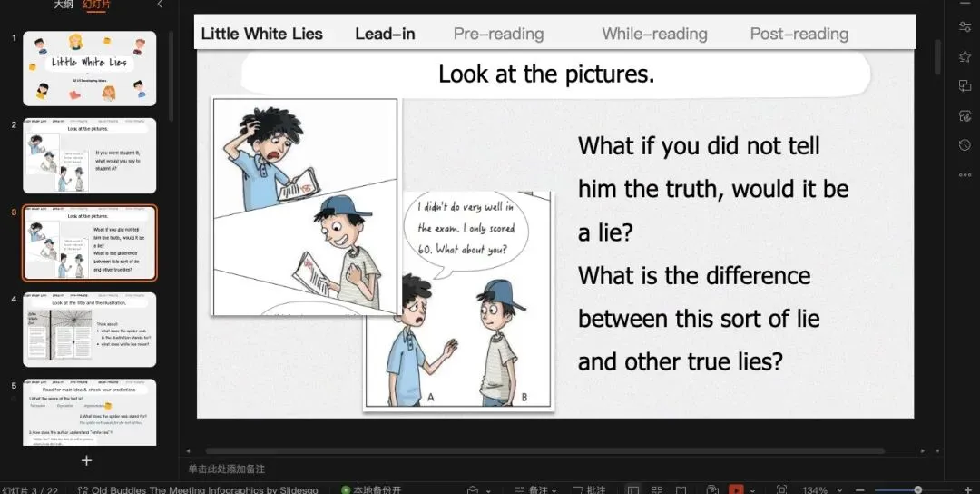Viewport: 980px width, 494px height.
Task: Click the slide counter 3 / 22
Action: point(29,490)
